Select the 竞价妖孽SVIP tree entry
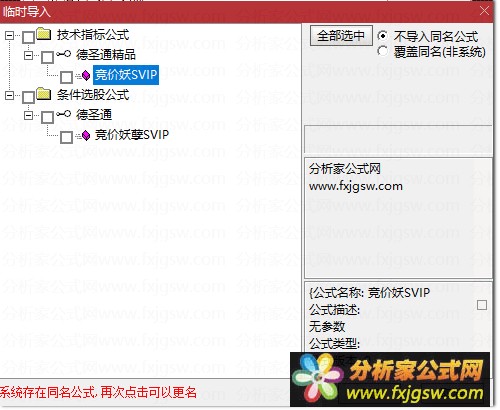The height and width of the screenshot is (410, 500). click(132, 135)
